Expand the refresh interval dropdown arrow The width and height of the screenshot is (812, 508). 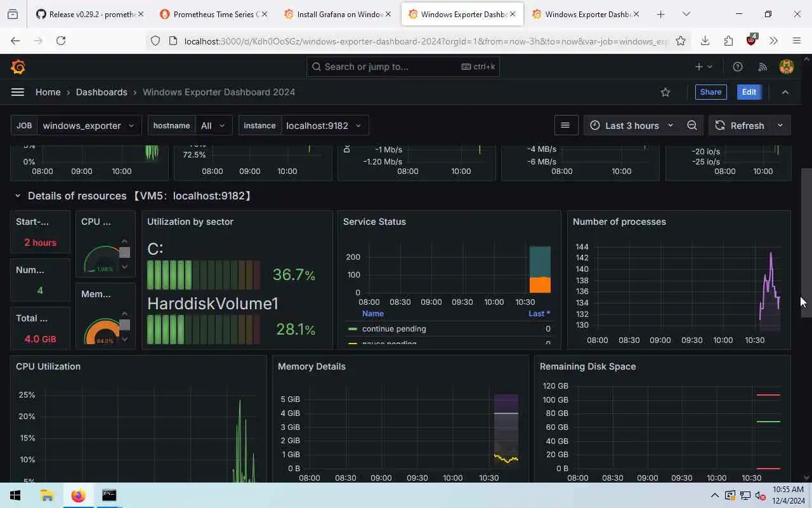(780, 126)
